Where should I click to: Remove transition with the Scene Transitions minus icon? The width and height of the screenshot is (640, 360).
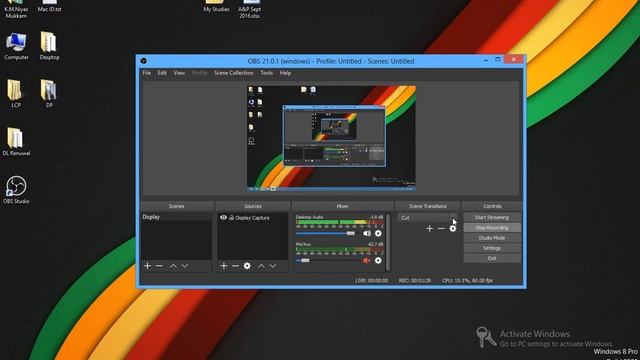[x=441, y=229]
